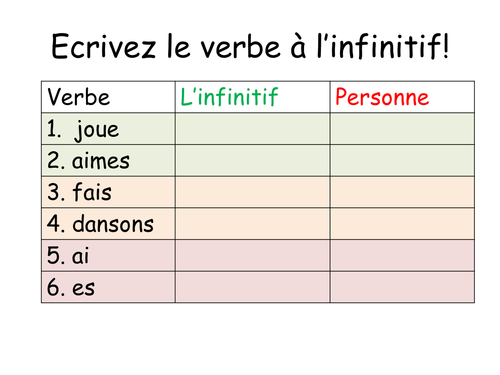Click the empty Personne cell in the 'es' row
Screen dimensions: 500x375
(x=402, y=287)
